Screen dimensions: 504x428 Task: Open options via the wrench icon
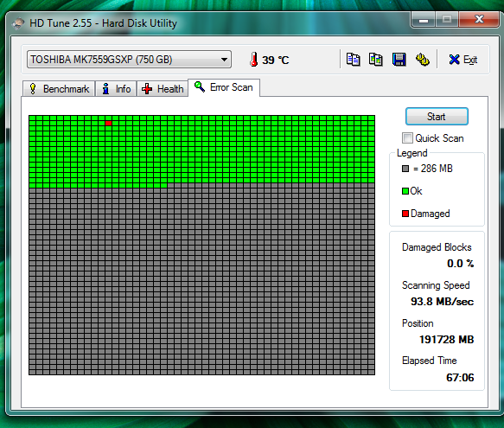coord(423,60)
